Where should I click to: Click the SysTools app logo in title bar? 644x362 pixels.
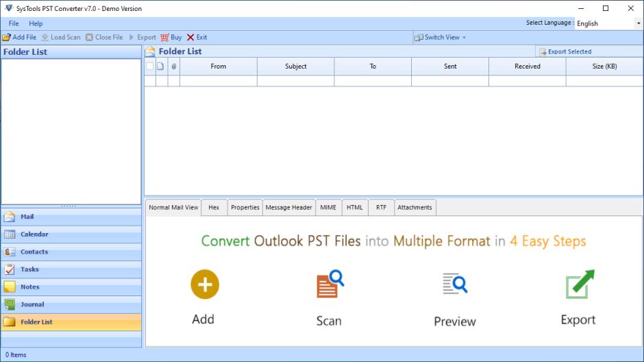coord(9,8)
